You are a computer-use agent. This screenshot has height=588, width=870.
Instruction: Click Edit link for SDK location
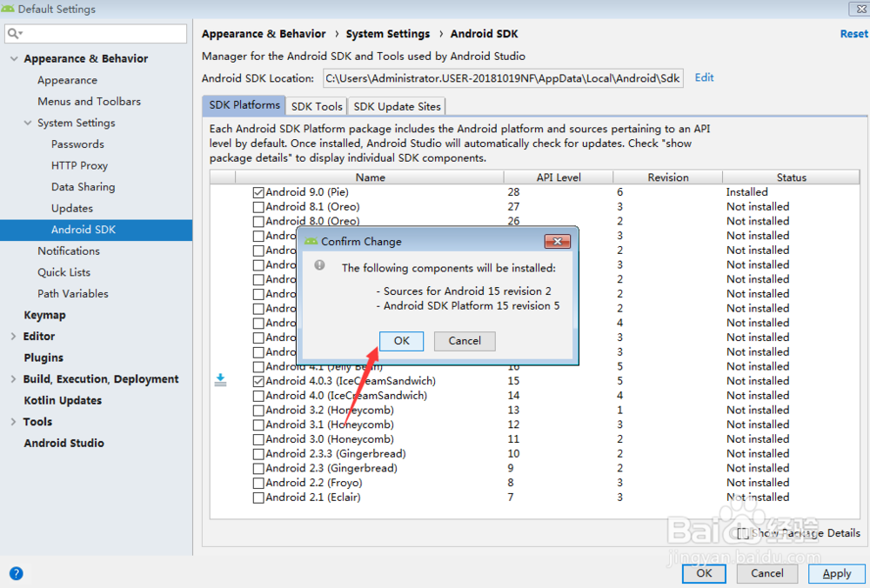pos(704,77)
